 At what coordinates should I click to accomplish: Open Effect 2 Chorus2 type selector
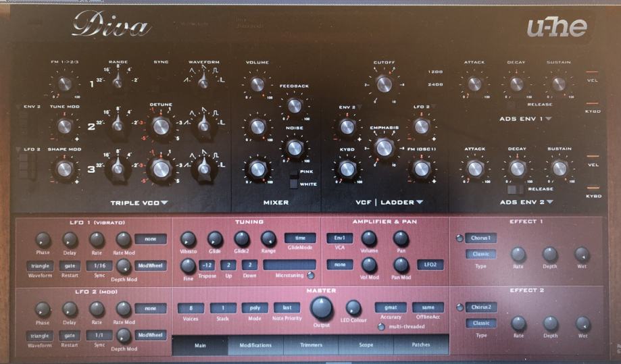[x=481, y=307]
